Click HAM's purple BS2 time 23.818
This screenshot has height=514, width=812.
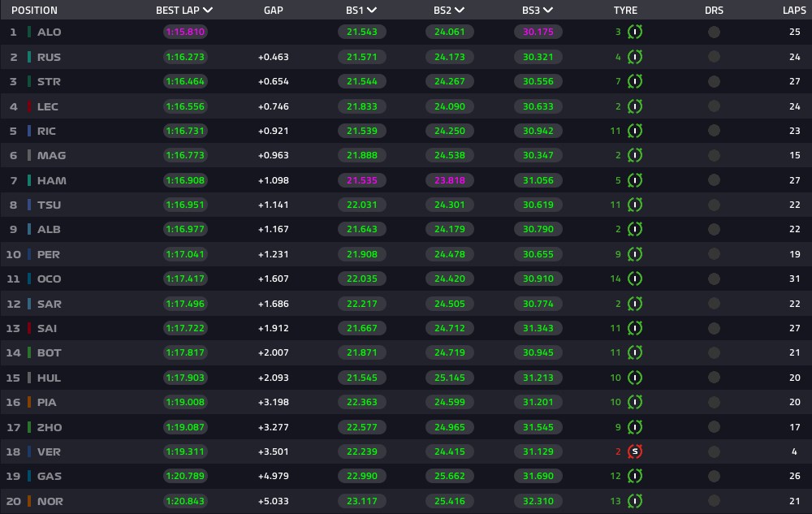click(450, 180)
